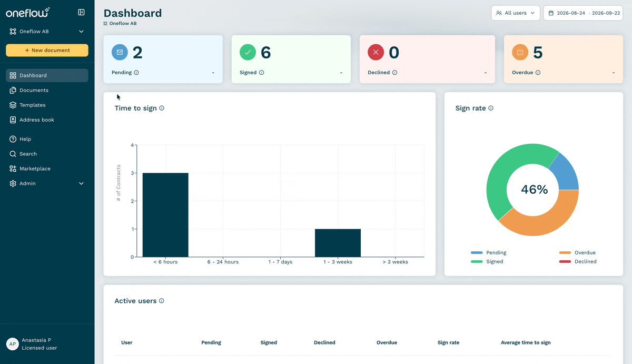Viewport: 632px width, 364px height.
Task: Click the info icon next to Declined
Action: (x=395, y=73)
